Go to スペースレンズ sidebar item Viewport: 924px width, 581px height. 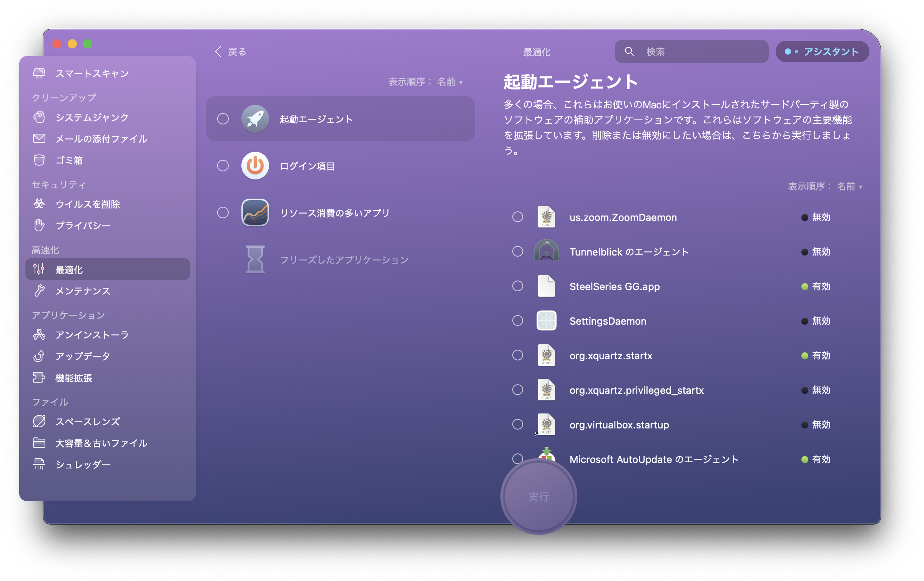click(108, 422)
